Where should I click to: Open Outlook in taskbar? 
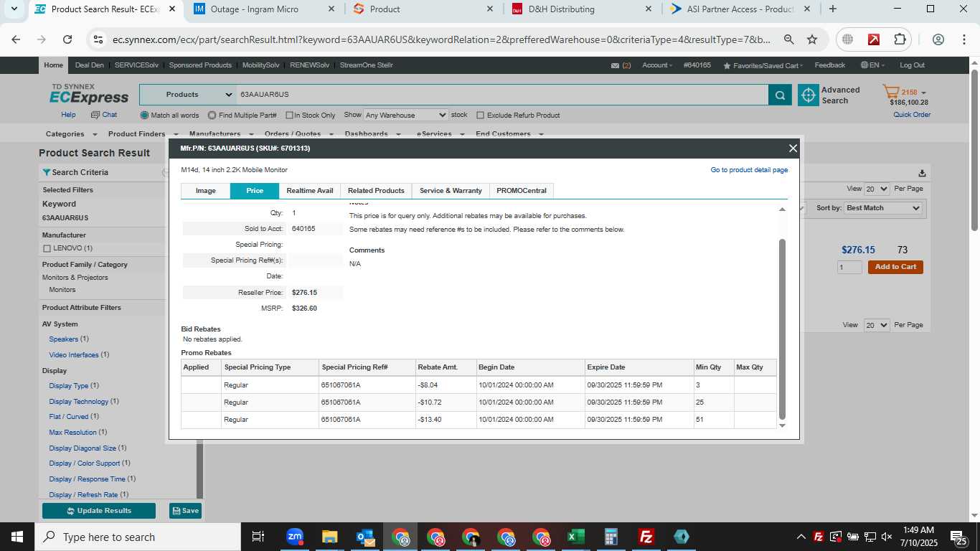[x=364, y=537]
